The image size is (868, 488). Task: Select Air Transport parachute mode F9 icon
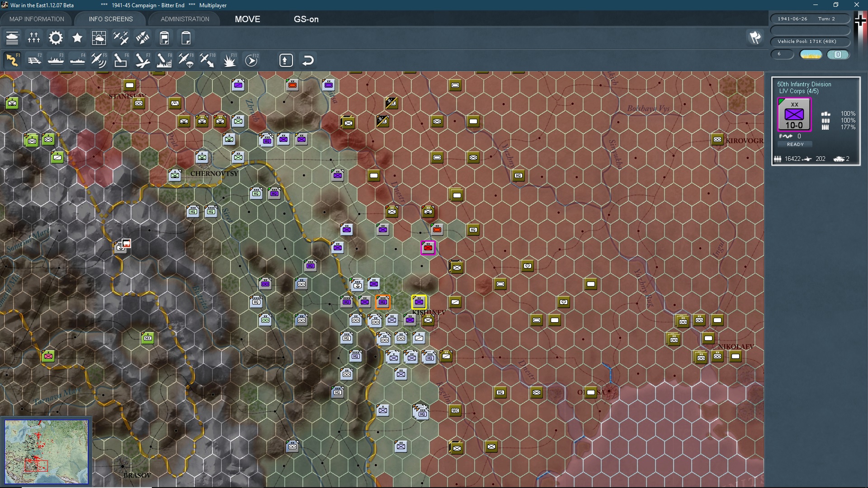click(186, 60)
